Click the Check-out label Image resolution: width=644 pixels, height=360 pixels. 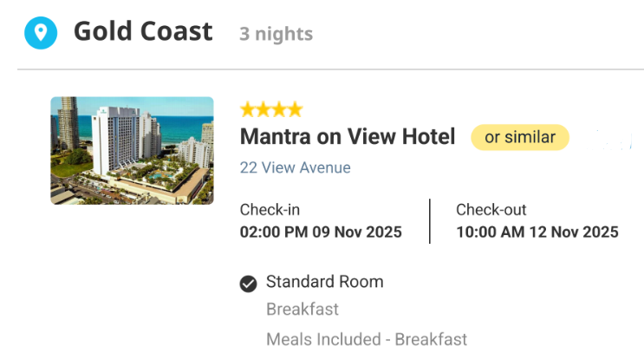coord(491,210)
